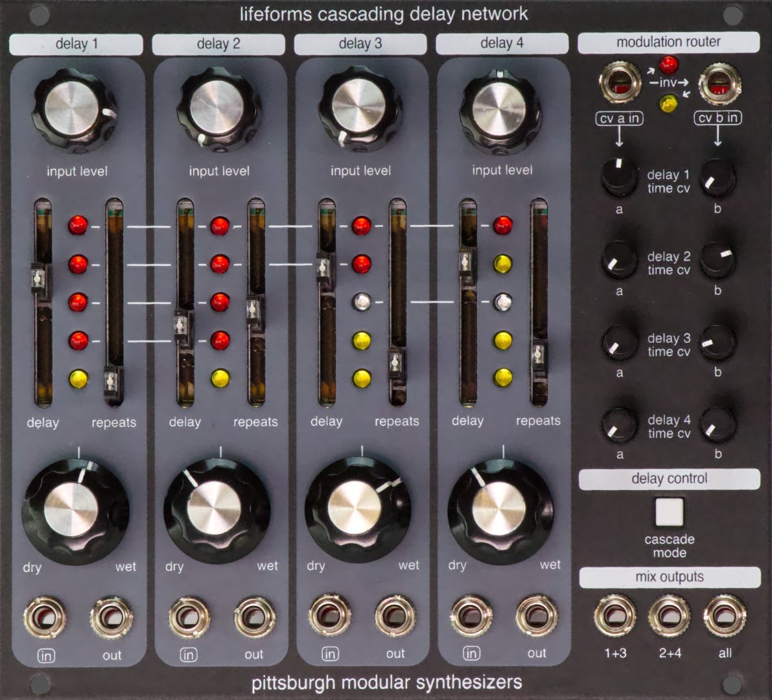Screen dimensions: 772x700
Task: Click the delay 3 repeats slider handle
Action: click(x=395, y=364)
